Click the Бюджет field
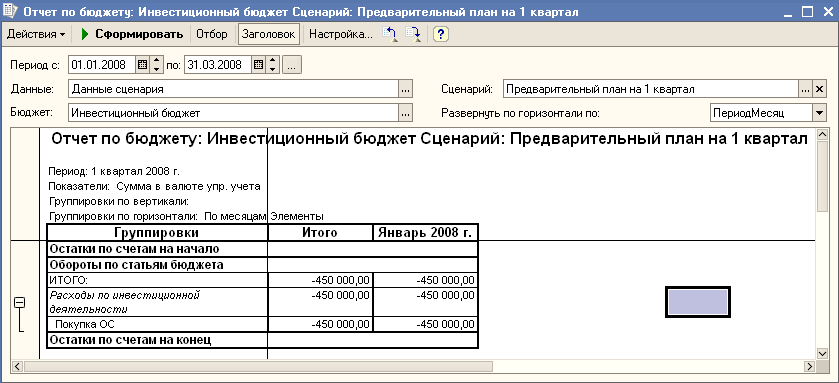Image resolution: width=839 pixels, height=383 pixels. coord(234,112)
